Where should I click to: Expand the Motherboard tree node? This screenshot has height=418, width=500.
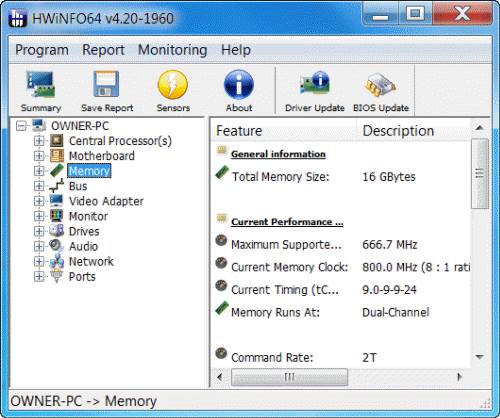pyautogui.click(x=39, y=156)
